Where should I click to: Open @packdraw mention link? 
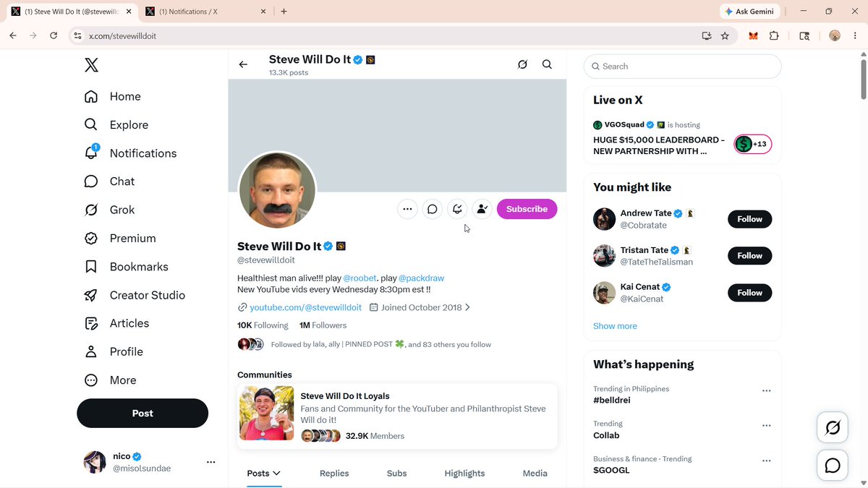(x=421, y=278)
